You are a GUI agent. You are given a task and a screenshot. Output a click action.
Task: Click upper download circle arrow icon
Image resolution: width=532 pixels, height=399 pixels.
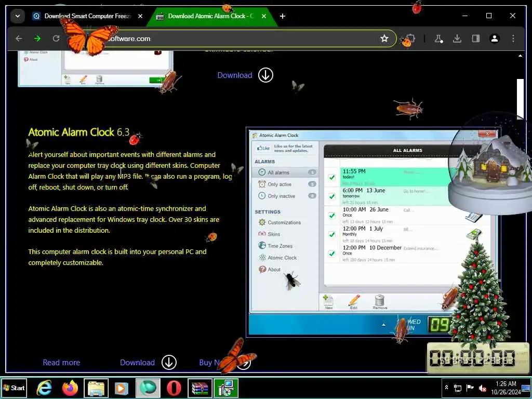pos(265,75)
